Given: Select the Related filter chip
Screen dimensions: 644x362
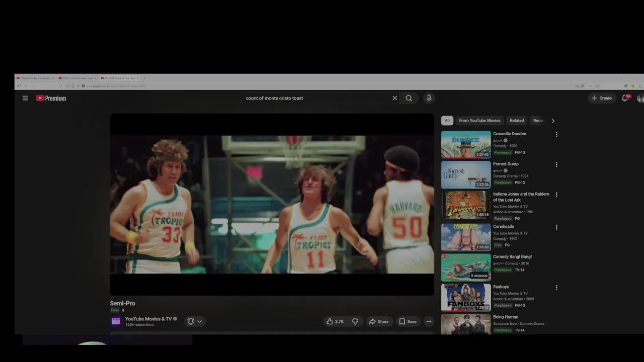Looking at the screenshot, I should coord(517,121).
